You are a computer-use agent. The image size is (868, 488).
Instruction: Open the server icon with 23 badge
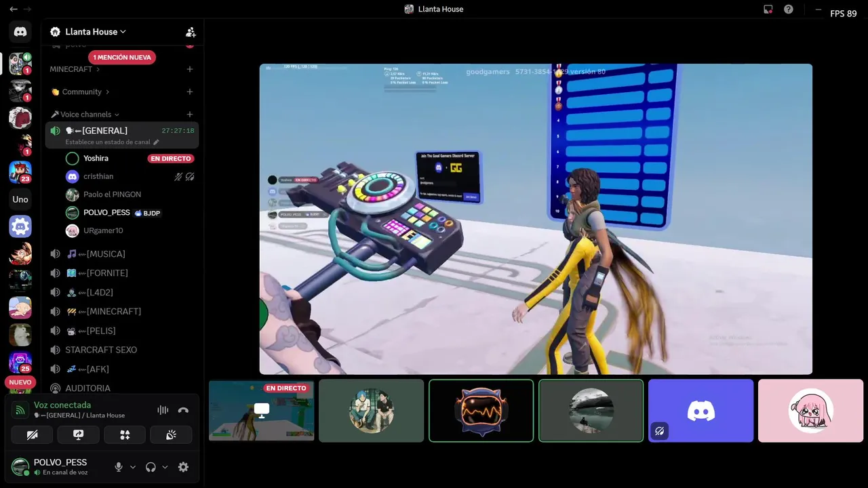click(20, 172)
